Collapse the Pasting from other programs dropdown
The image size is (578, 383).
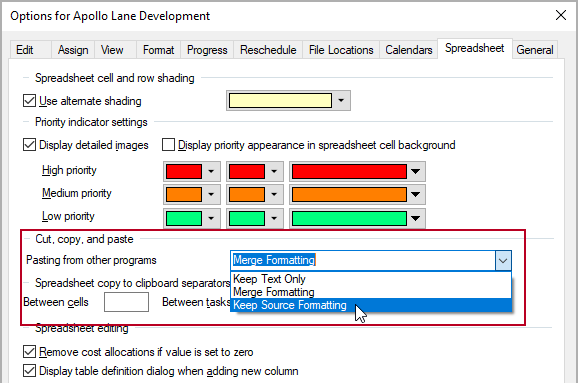pos(503,261)
